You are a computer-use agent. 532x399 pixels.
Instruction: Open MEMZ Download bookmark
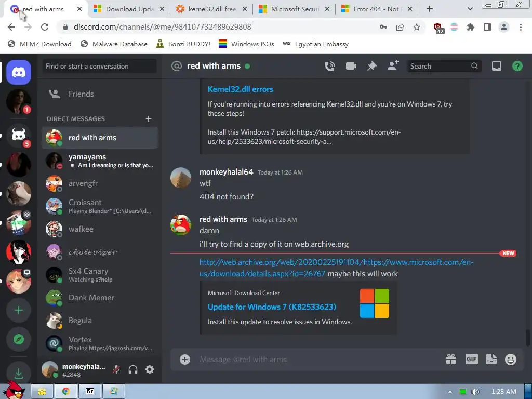pyautogui.click(x=39, y=44)
